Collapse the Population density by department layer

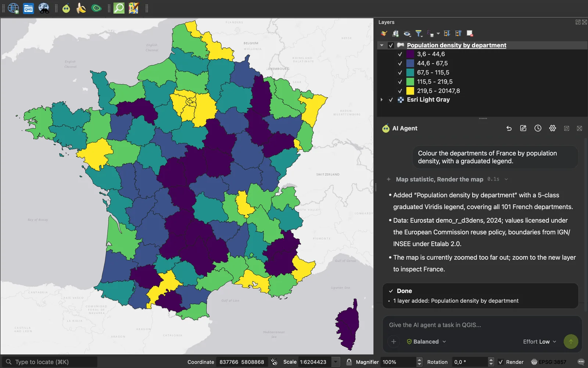(x=382, y=45)
